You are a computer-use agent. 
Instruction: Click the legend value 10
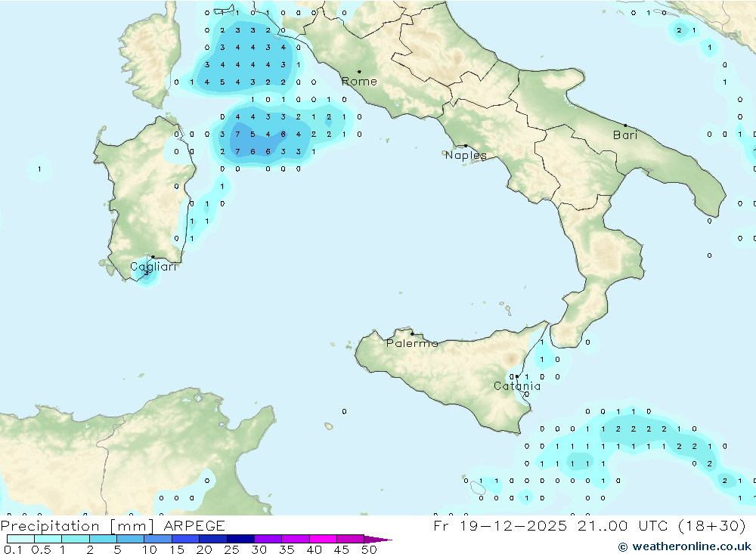(150, 549)
